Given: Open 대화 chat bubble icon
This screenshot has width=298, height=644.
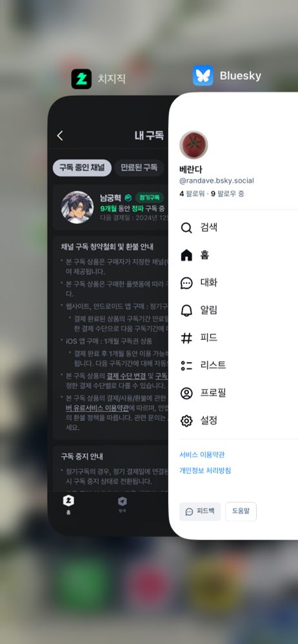Looking at the screenshot, I should click(186, 283).
